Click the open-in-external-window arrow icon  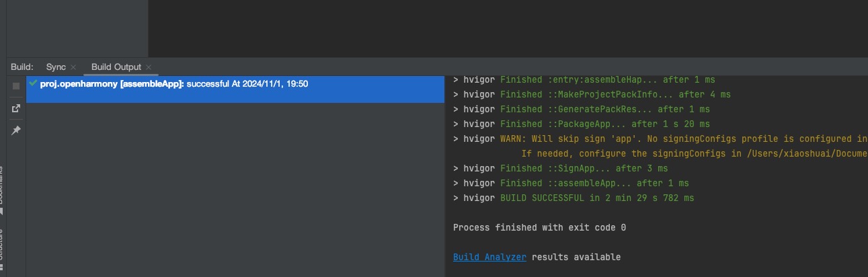point(16,108)
